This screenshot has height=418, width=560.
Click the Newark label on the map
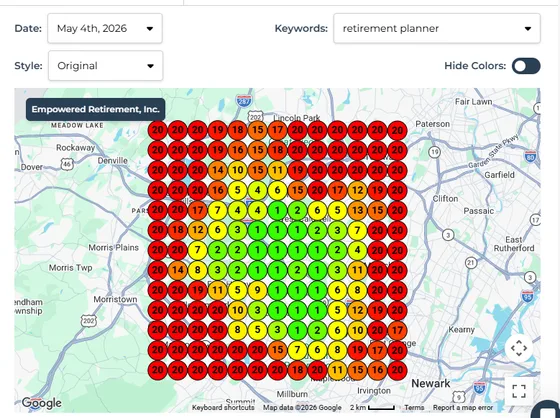point(431,384)
